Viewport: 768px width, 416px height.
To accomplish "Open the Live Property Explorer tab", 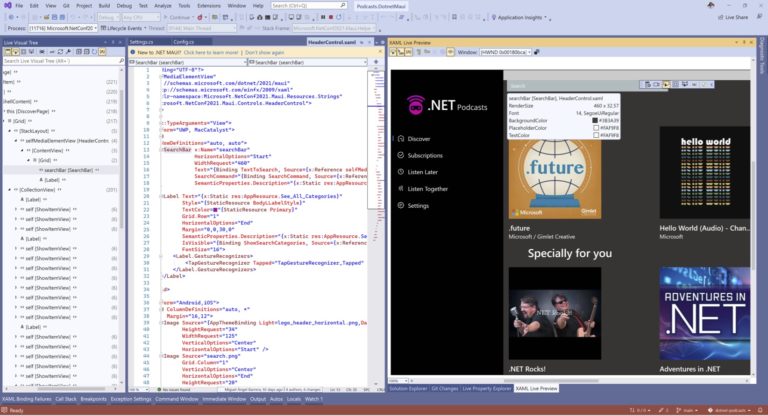I will click(x=487, y=389).
